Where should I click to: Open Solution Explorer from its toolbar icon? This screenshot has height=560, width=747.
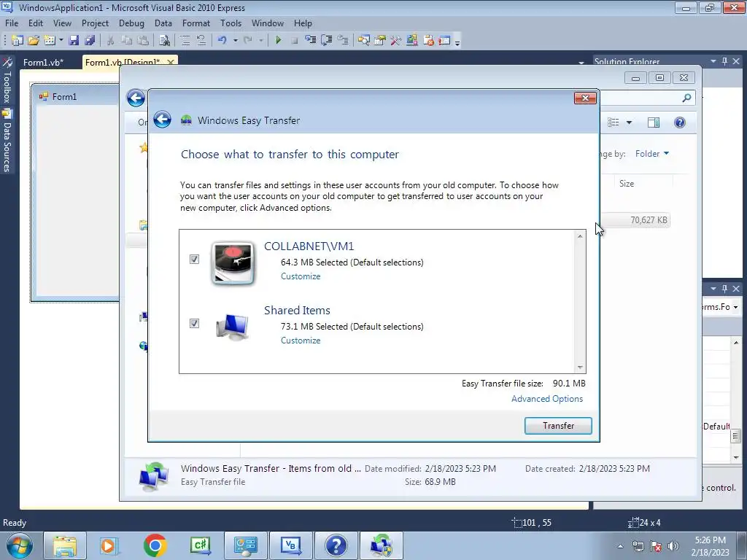point(364,41)
